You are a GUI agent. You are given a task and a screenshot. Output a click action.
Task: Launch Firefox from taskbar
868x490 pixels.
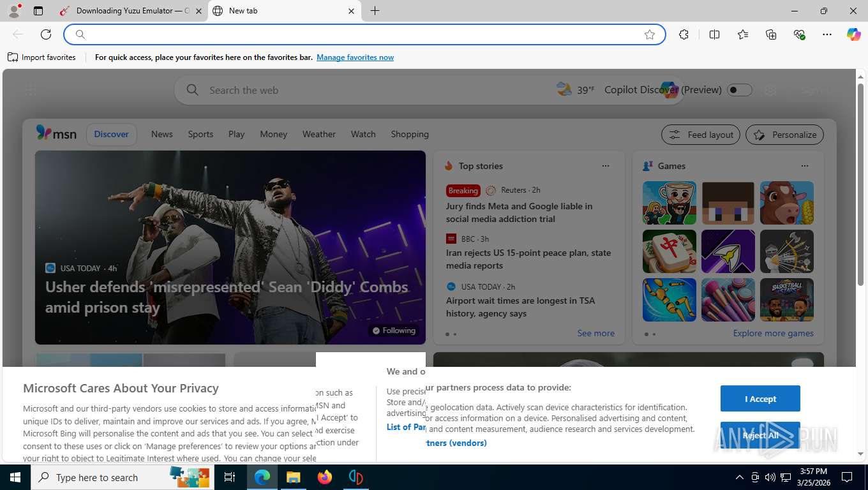coord(324,477)
